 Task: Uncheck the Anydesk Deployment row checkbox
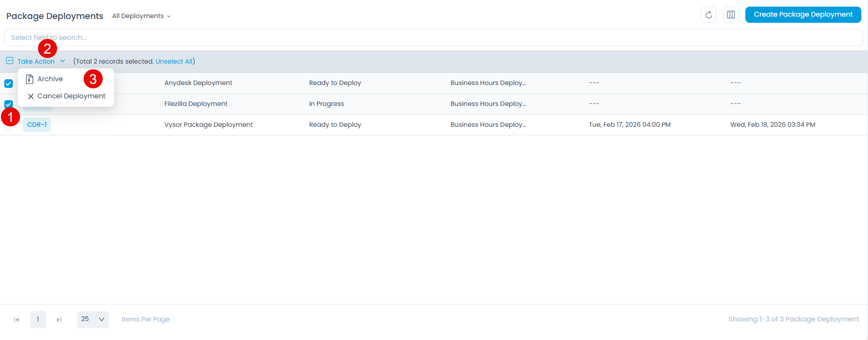pos(9,84)
